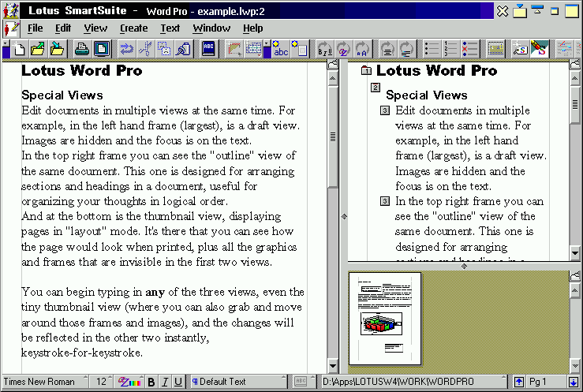Open text color picker in status bar
Screen dimensions: 583x392
(129, 382)
